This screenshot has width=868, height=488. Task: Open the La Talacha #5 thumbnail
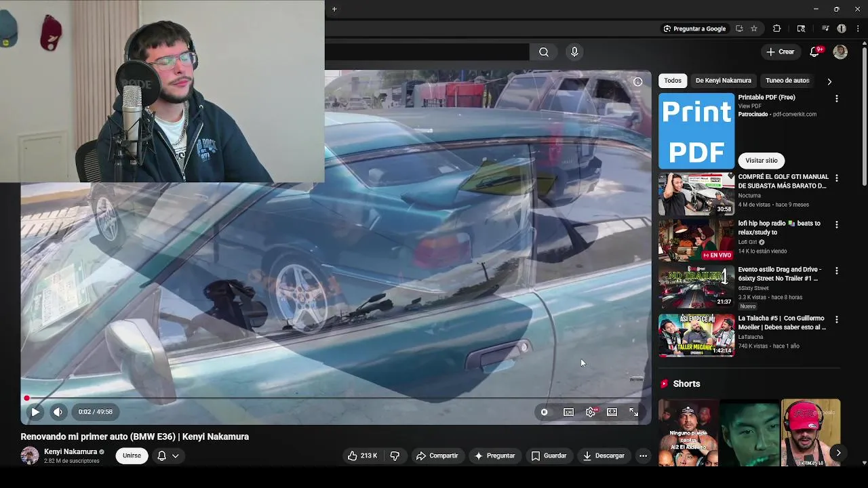pos(696,335)
